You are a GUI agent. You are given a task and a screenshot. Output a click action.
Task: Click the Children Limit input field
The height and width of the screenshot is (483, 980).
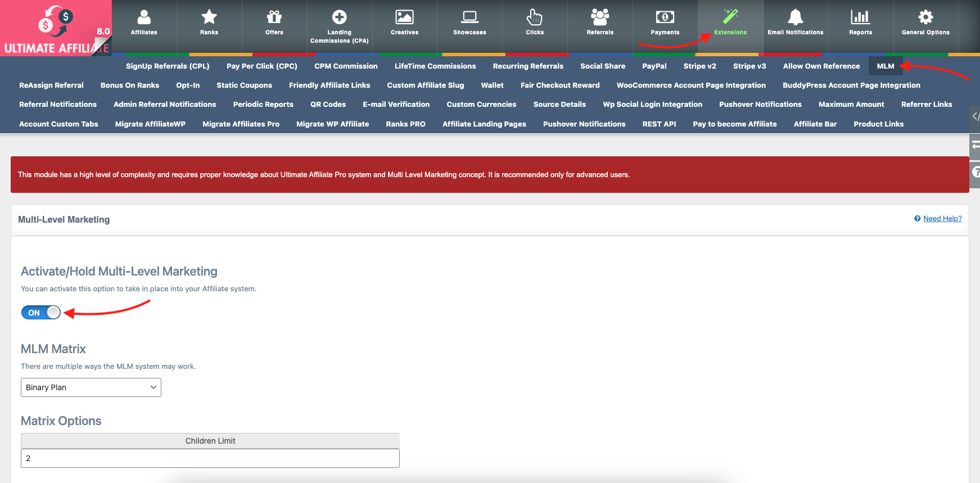[x=210, y=458]
